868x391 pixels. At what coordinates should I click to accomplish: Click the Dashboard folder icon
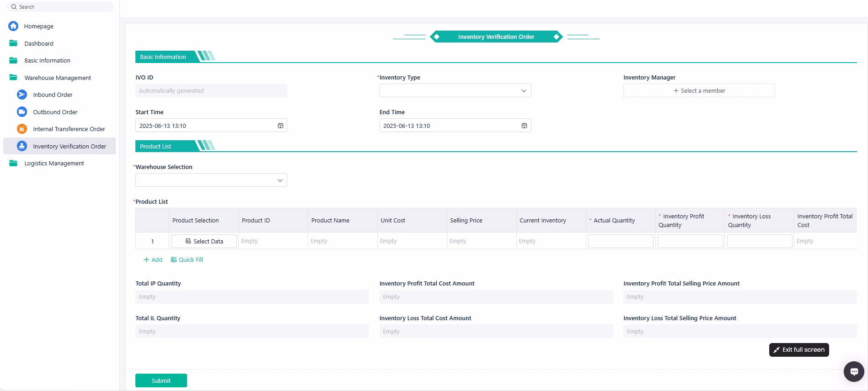pyautogui.click(x=13, y=43)
